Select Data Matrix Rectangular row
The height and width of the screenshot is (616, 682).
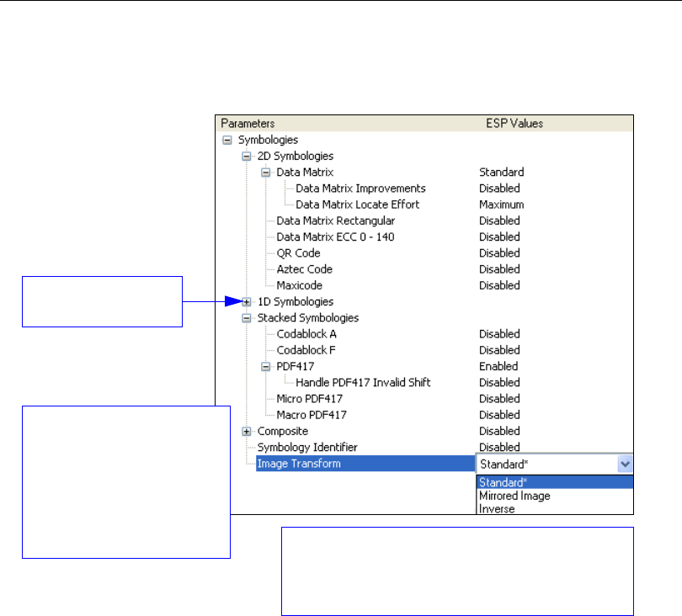pos(336,220)
